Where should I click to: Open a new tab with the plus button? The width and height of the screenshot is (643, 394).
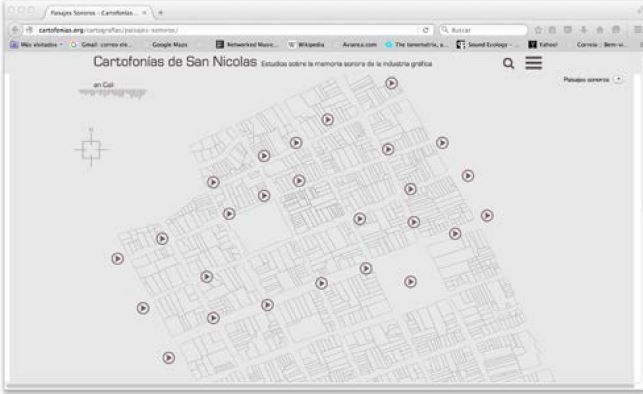pyautogui.click(x=161, y=13)
